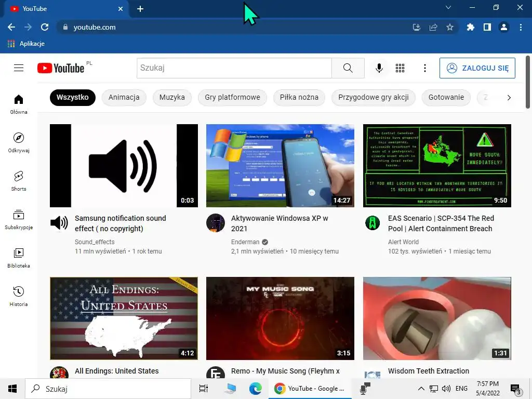Toggle Chrome side panel icon
The height and width of the screenshot is (399, 532).
coord(487,27)
